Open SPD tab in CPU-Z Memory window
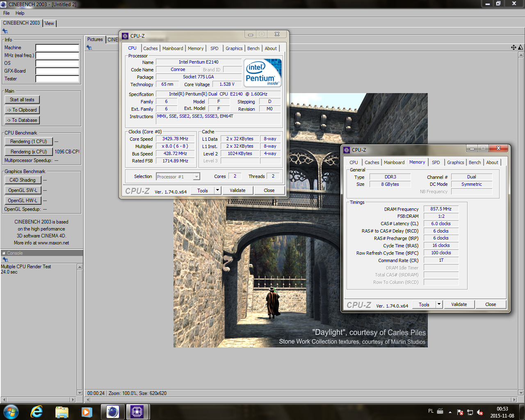The image size is (525, 420). tap(436, 162)
